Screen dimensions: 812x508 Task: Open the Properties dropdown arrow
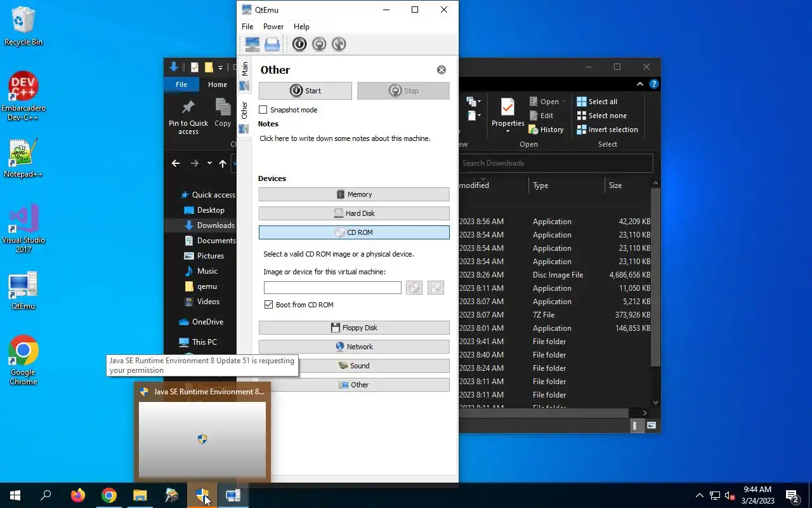point(508,131)
